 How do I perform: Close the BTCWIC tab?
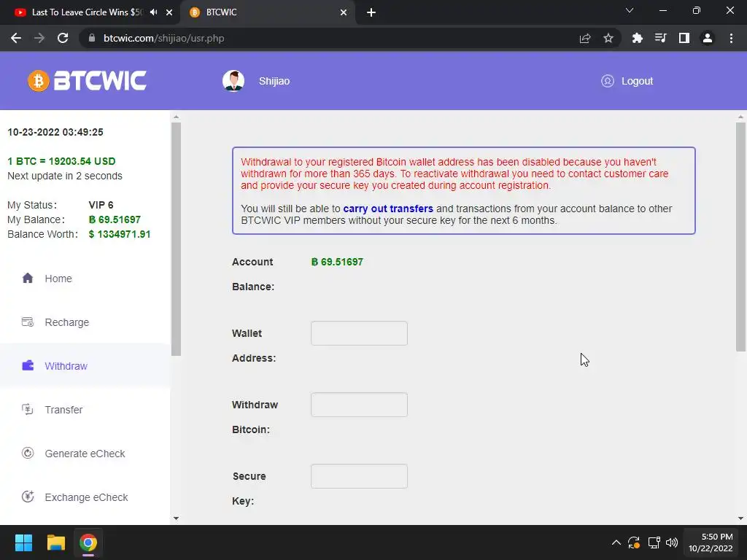click(344, 12)
